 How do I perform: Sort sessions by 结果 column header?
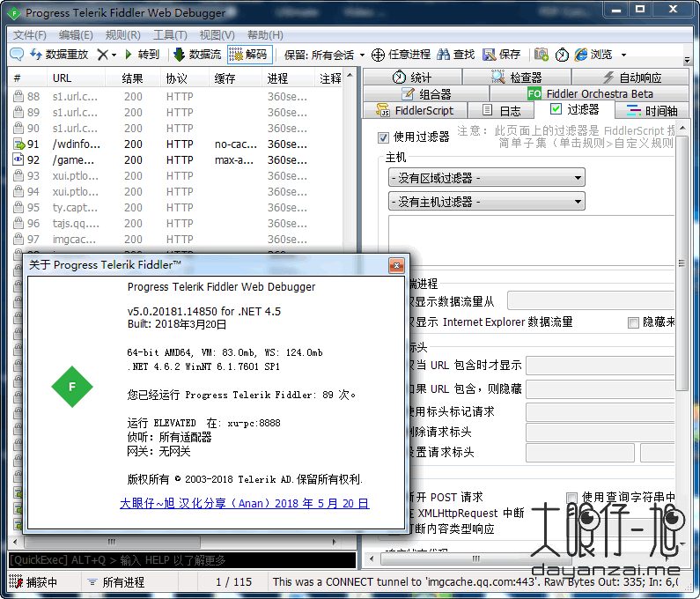point(133,78)
